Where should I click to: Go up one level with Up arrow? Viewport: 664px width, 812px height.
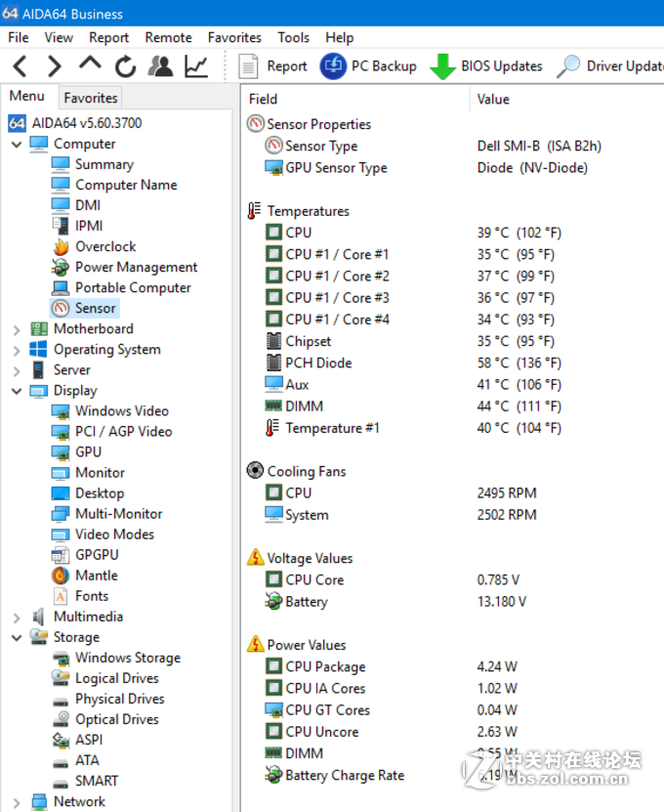(90, 64)
